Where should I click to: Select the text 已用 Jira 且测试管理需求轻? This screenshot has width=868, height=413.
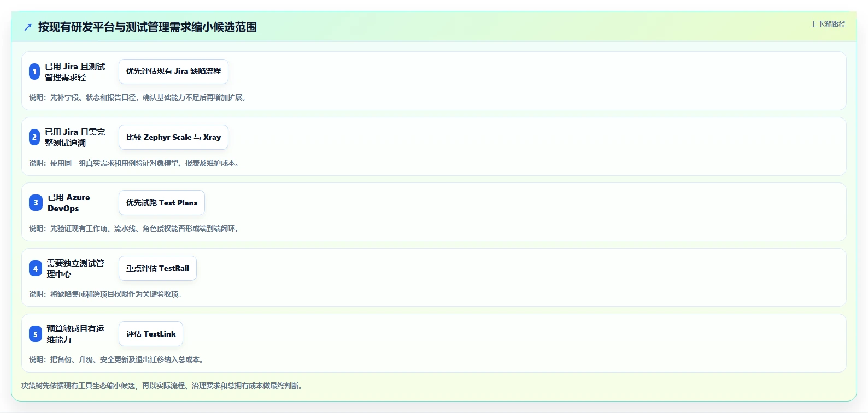point(75,72)
